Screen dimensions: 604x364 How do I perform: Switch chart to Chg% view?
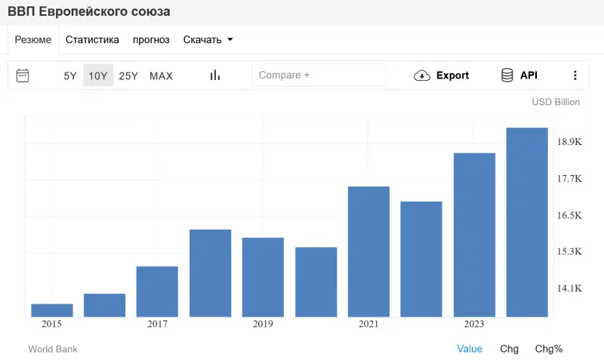pyautogui.click(x=549, y=349)
